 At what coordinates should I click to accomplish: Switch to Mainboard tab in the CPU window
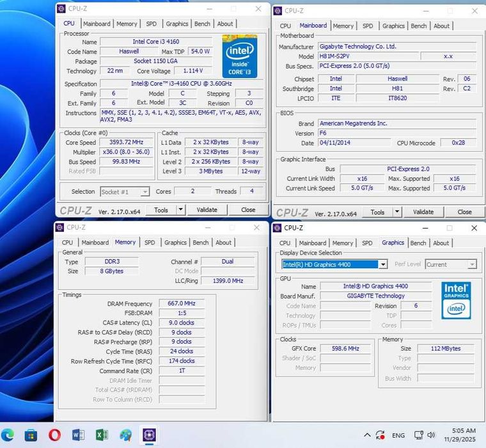tap(97, 24)
